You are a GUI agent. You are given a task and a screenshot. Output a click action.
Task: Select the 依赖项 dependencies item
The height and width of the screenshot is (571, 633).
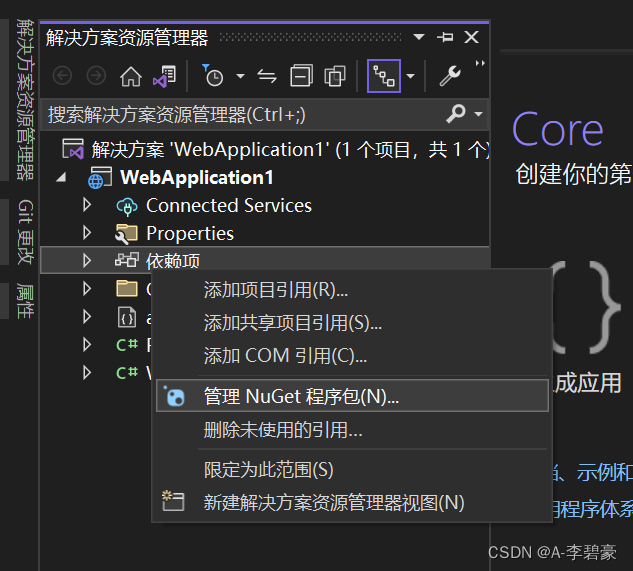click(173, 261)
